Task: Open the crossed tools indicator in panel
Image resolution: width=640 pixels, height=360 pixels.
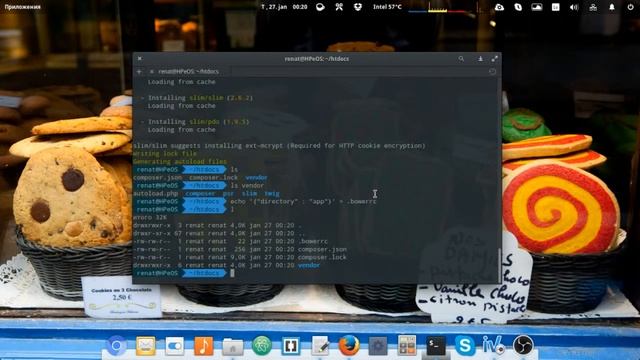Action: point(339,7)
